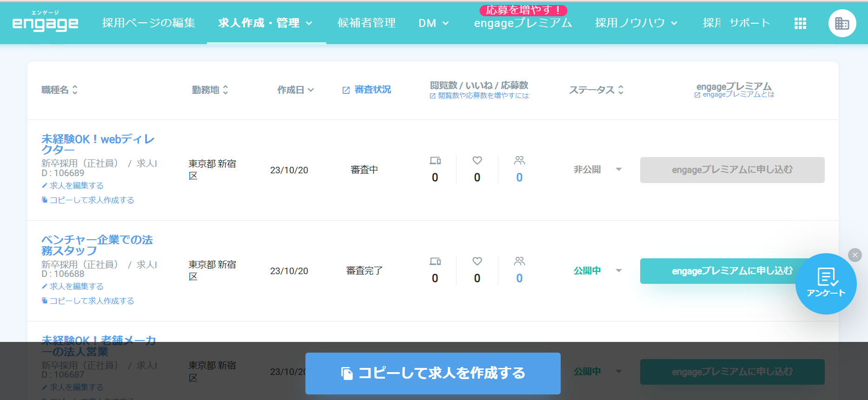Open 未経験OK！老舗メーカーの法人営業 job title
The image size is (868, 400).
pos(99,346)
